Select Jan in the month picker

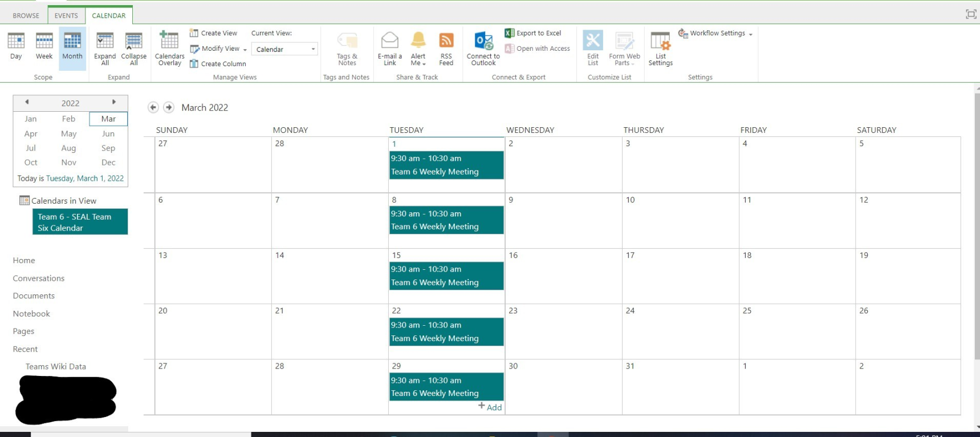coord(31,119)
